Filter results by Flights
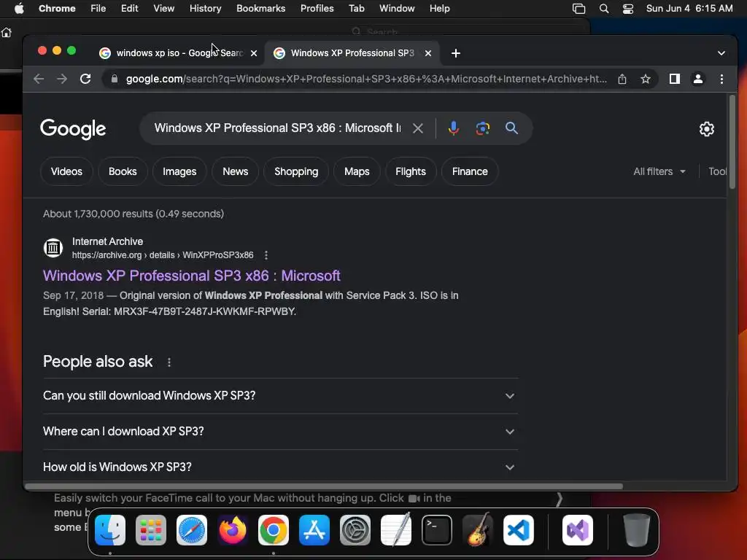Image resolution: width=747 pixels, height=560 pixels. coord(411,171)
